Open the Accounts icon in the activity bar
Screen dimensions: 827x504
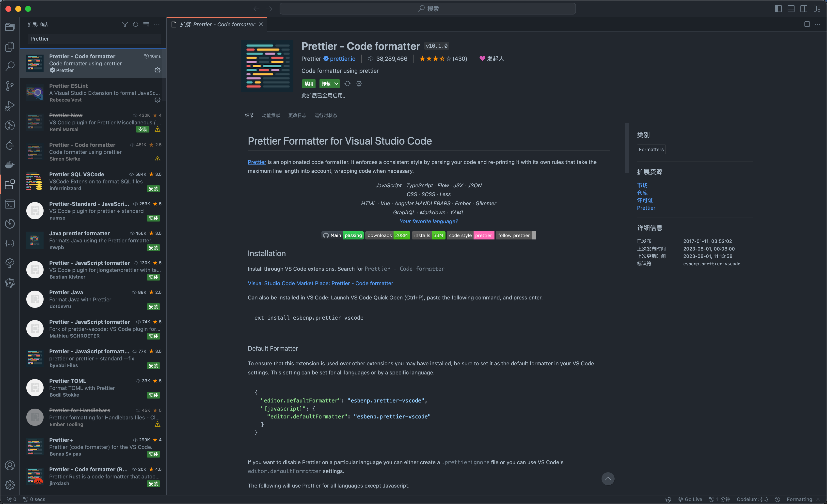point(10,465)
